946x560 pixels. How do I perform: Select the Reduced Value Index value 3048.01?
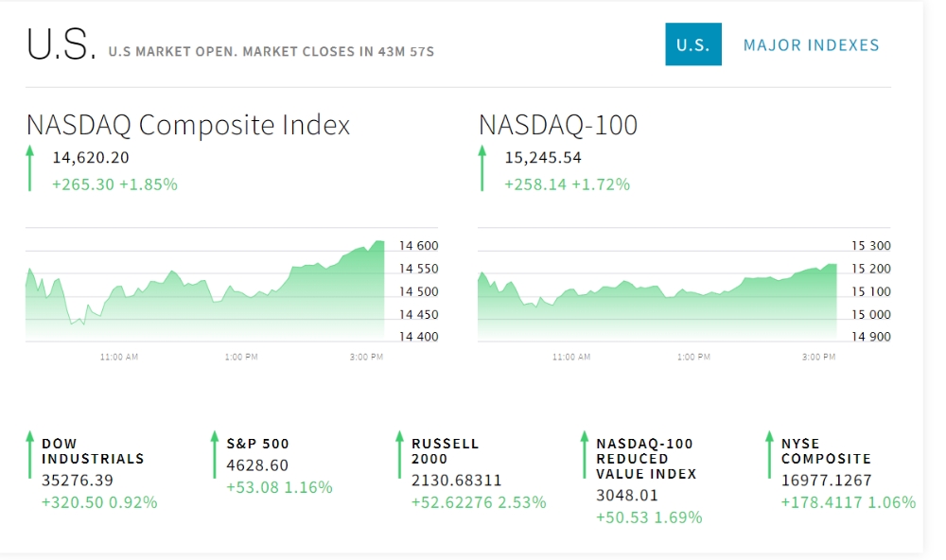[x=627, y=496]
